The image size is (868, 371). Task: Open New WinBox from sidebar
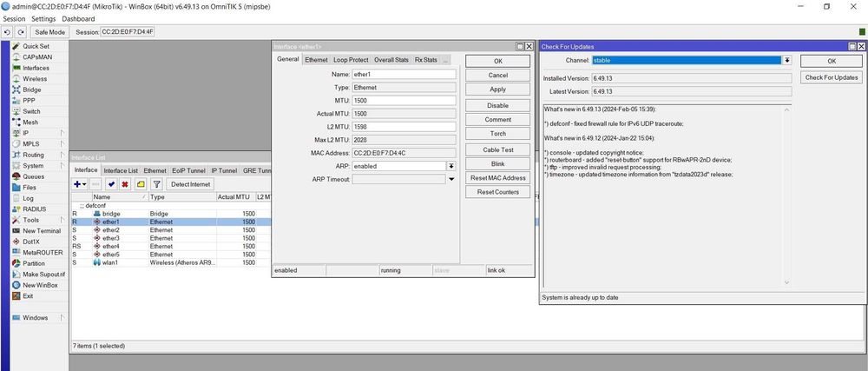(40, 285)
